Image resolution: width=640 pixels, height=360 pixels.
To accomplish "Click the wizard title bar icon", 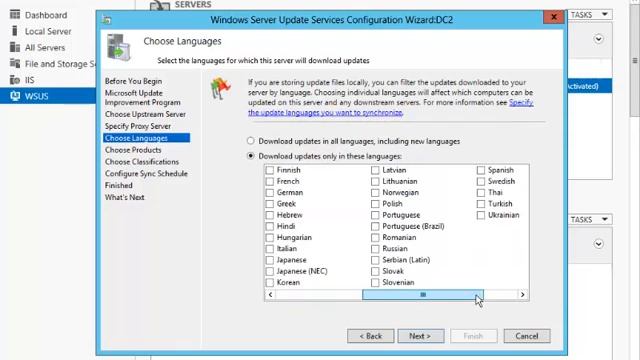I will pos(107,20).
